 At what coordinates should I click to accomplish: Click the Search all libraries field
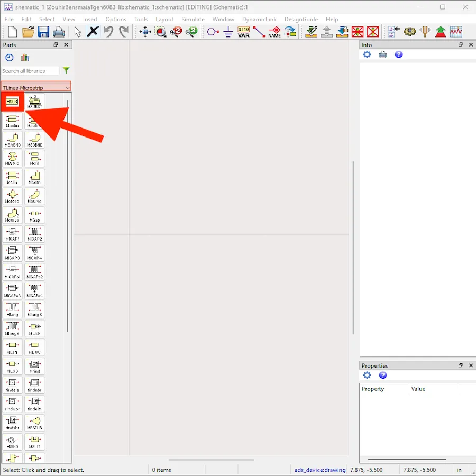point(30,71)
